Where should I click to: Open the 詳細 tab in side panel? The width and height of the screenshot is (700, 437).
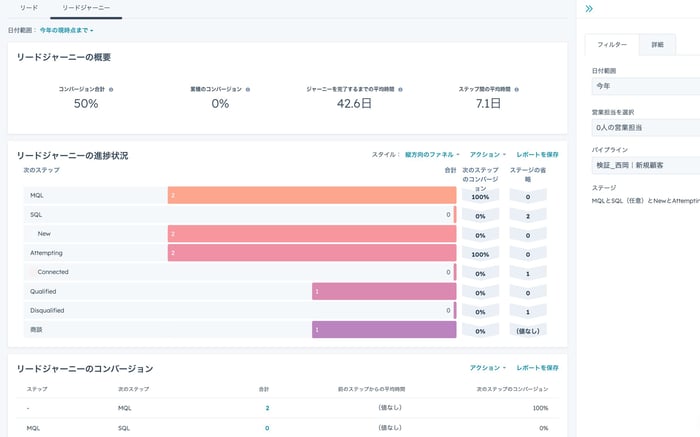point(657,45)
